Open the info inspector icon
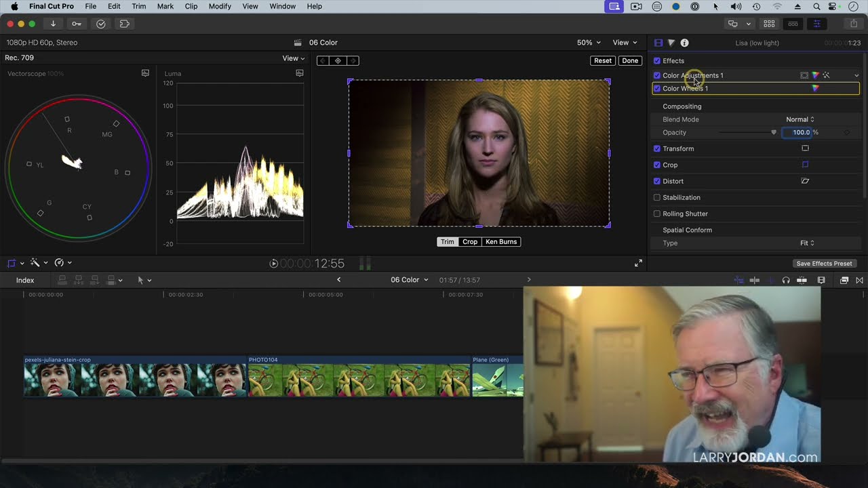This screenshot has height=488, width=868. pos(684,43)
